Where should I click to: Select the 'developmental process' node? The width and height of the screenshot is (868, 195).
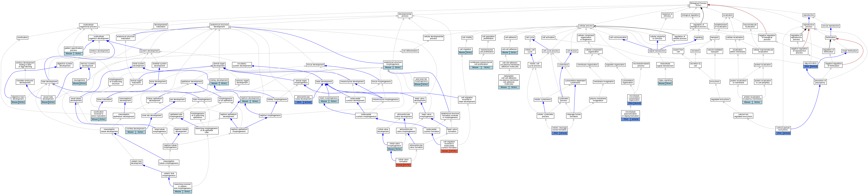tap(405, 15)
